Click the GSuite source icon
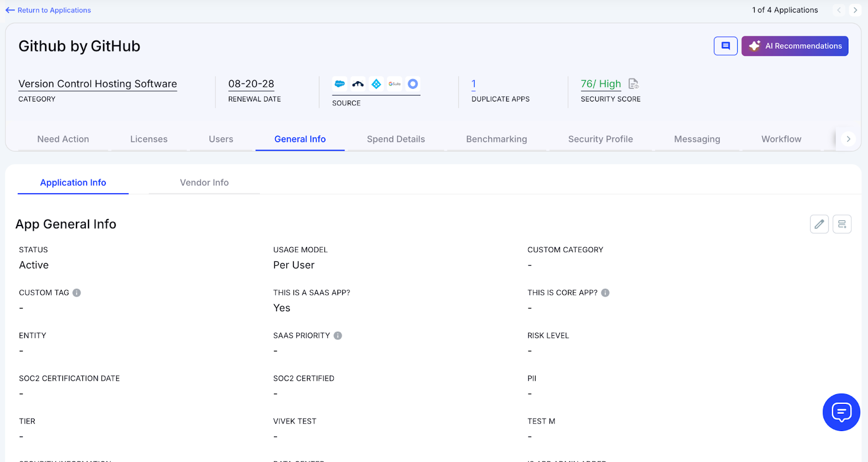Screen dimensions: 868x462 click(394, 84)
